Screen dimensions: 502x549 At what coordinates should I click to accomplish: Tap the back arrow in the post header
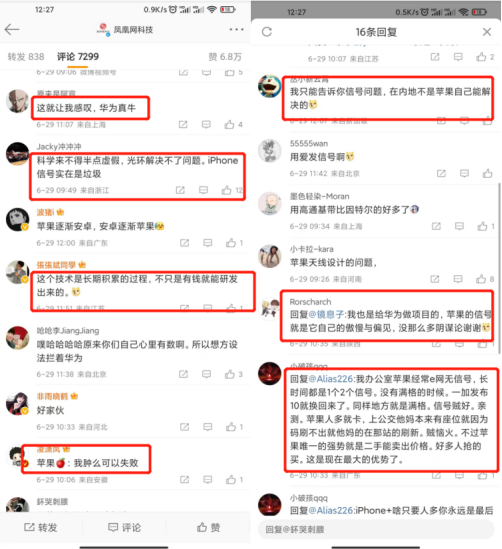(12, 29)
